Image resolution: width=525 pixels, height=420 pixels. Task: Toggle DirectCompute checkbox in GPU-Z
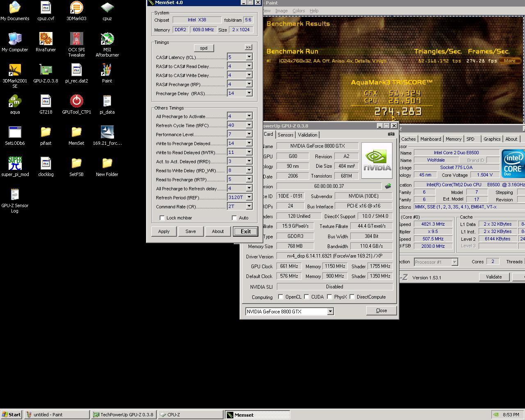click(x=352, y=297)
